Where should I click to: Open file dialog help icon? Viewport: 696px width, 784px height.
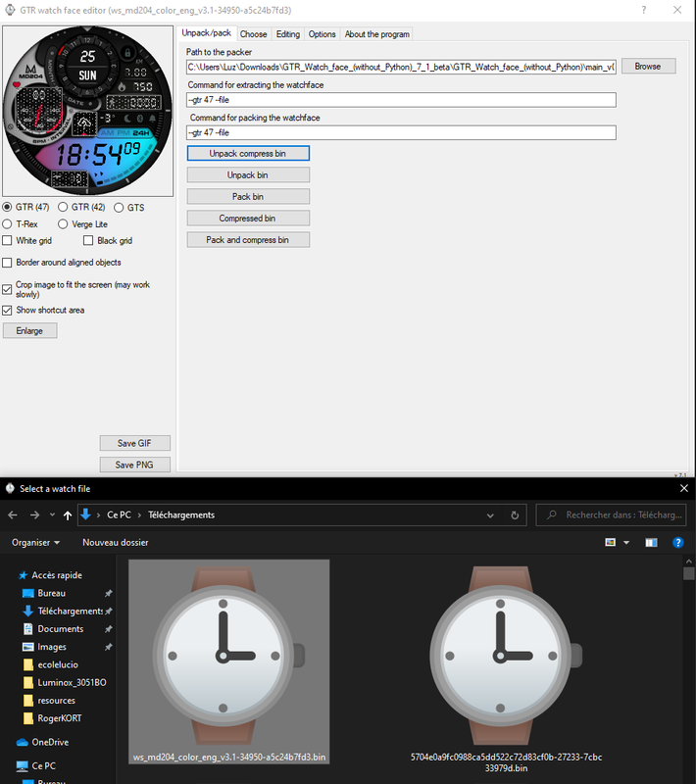tap(678, 543)
